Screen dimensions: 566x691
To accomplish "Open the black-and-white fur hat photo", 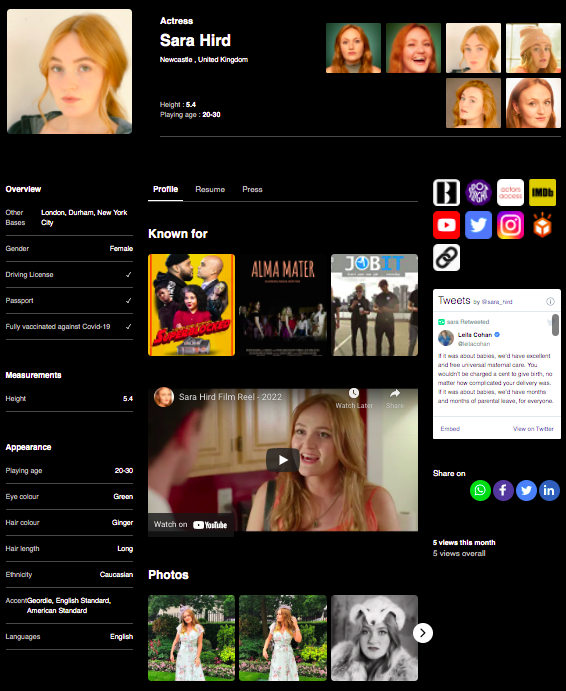I will pos(374,638).
